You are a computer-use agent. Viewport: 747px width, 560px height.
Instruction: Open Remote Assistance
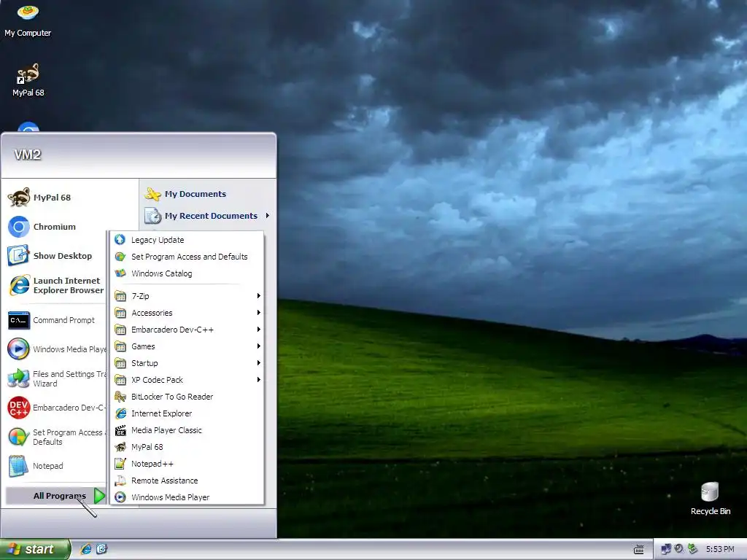pyautogui.click(x=187, y=481)
